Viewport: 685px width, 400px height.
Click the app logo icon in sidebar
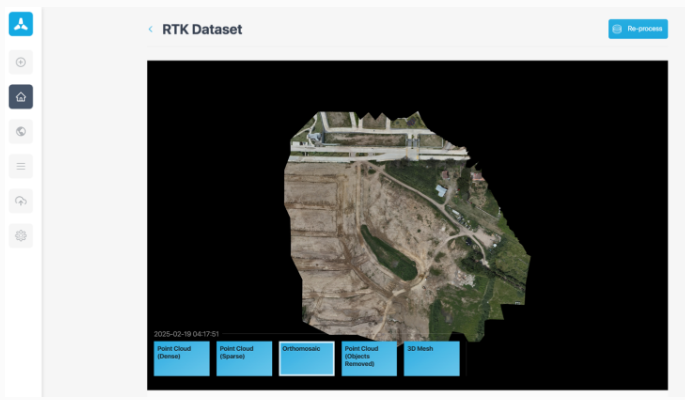coord(21,24)
